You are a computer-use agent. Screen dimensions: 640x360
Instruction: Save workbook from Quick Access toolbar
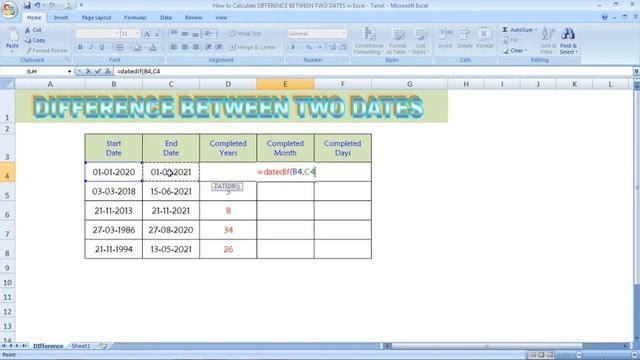click(27, 5)
